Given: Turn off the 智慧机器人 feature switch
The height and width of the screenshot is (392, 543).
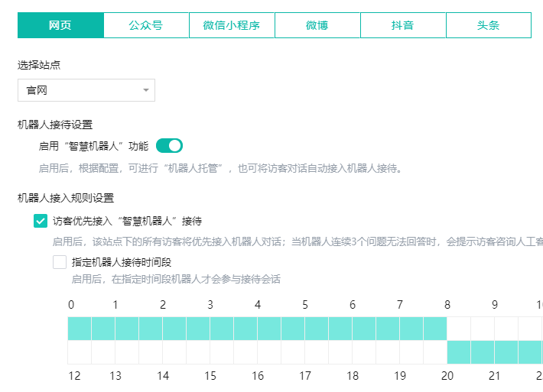Looking at the screenshot, I should coord(169,145).
